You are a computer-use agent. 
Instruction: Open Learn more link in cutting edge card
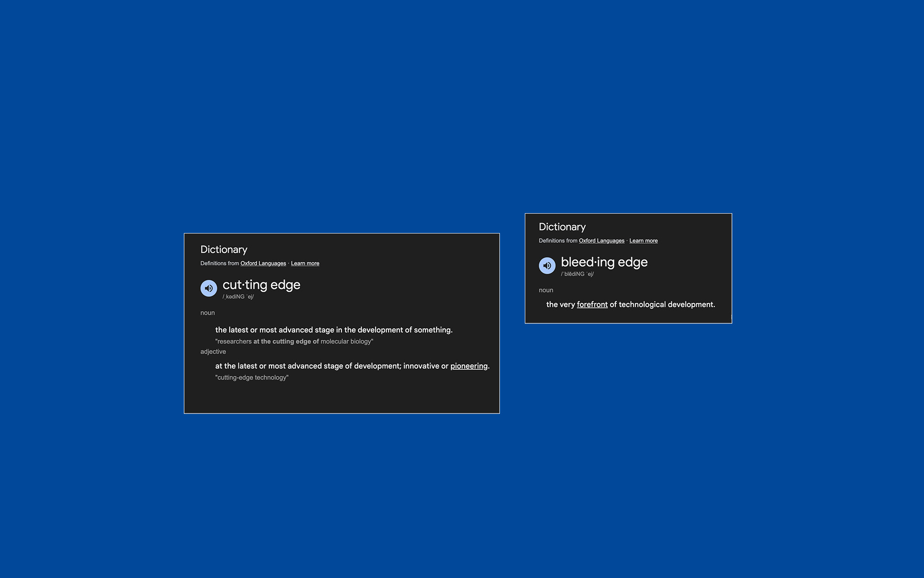point(305,264)
